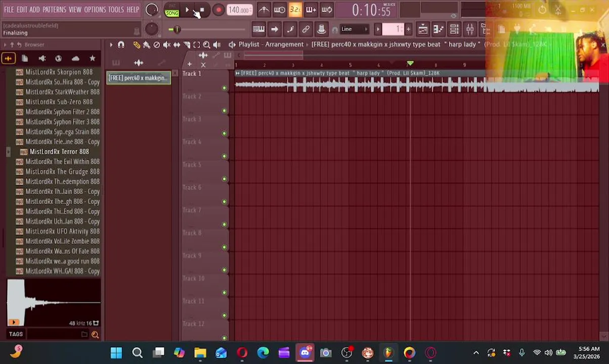Open the playlist options arrow menu
Image resolution: width=609 pixels, height=364 pixels.
pyautogui.click(x=111, y=45)
